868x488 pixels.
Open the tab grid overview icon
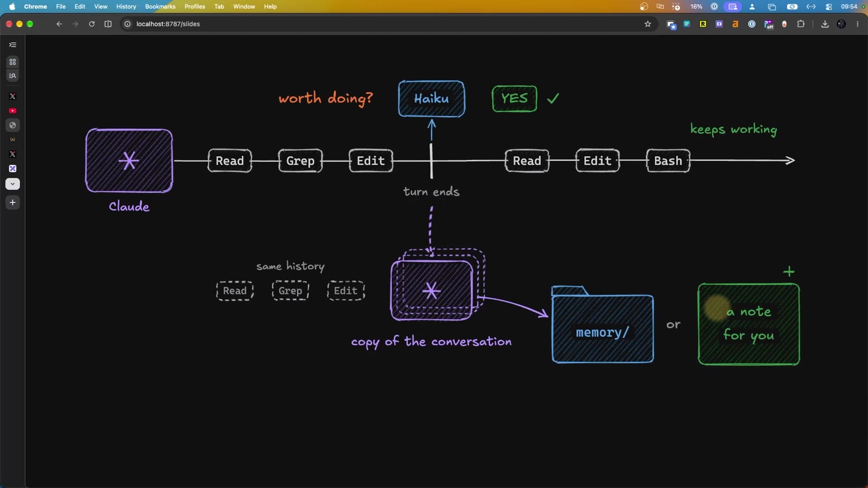pos(12,62)
